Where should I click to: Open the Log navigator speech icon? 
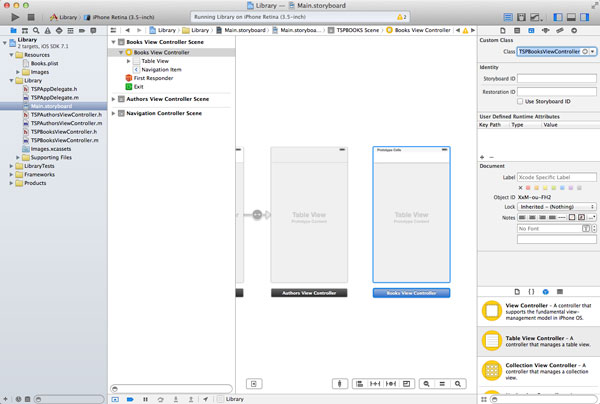93,30
